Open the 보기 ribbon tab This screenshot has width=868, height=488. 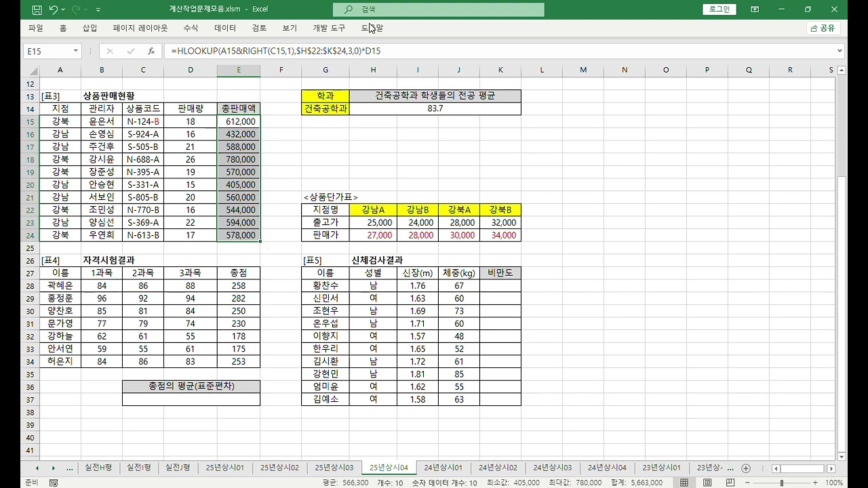[290, 28]
